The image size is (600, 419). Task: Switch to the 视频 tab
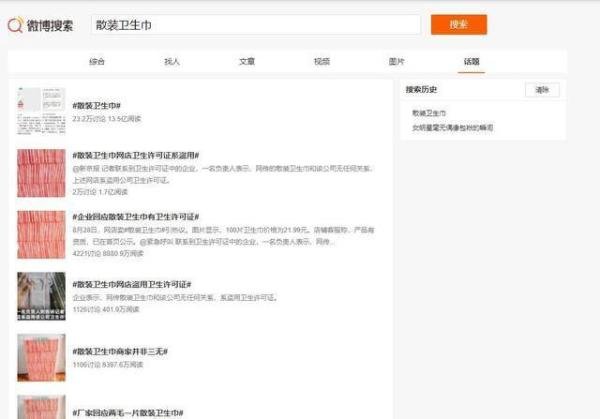tap(322, 61)
